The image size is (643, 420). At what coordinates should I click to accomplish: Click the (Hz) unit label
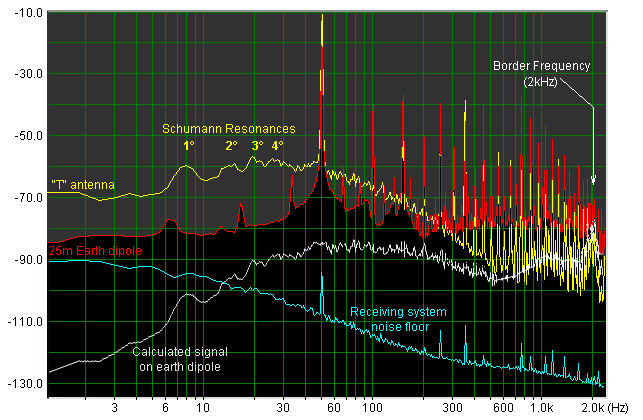click(x=618, y=408)
